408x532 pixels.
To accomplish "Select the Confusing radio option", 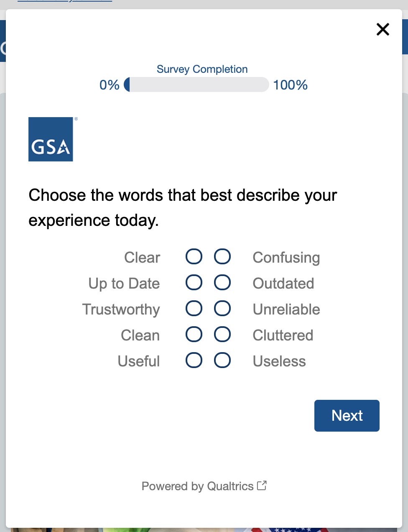I will 222,256.
